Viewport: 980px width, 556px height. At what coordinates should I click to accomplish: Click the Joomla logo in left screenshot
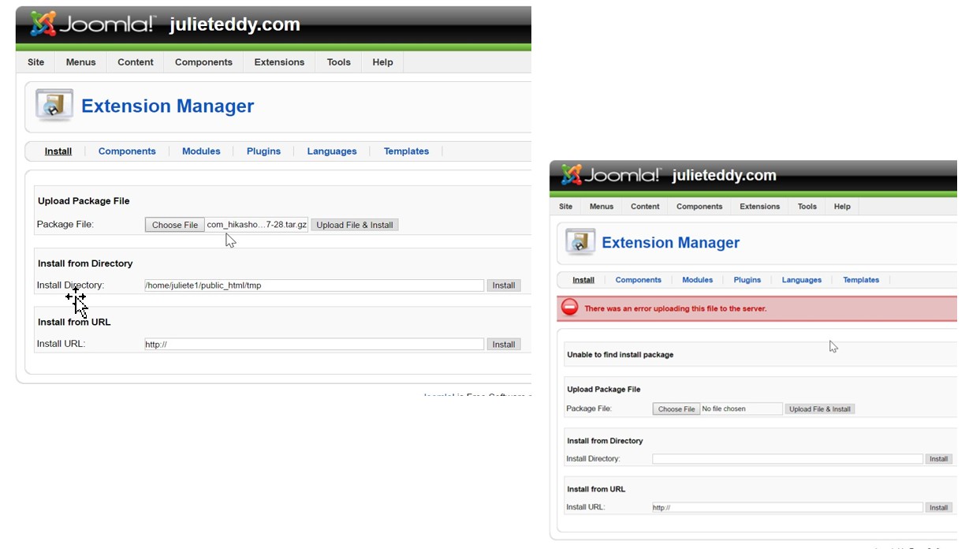tap(93, 24)
